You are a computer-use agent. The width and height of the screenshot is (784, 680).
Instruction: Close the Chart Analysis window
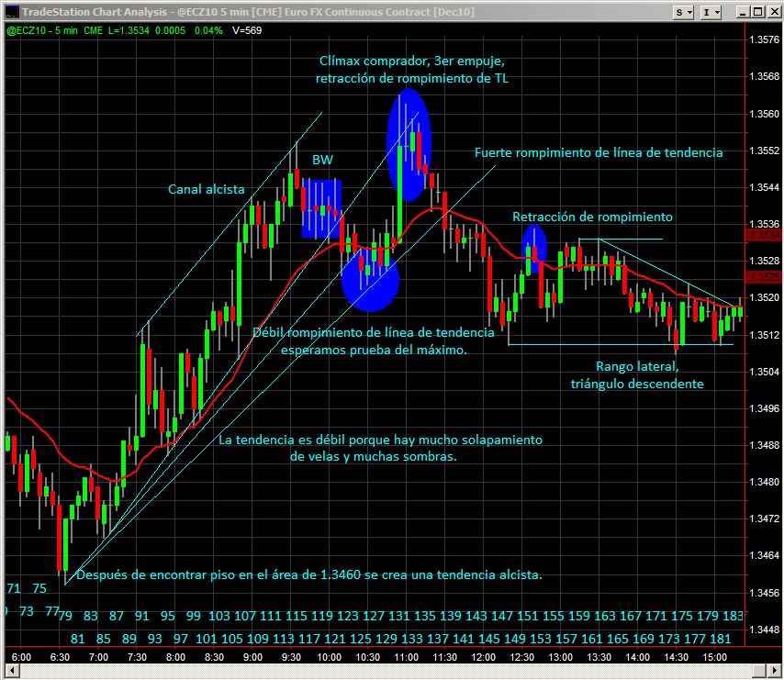click(x=774, y=12)
